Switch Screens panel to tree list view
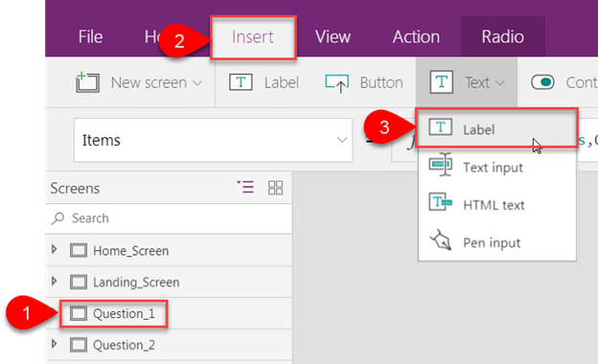598x364 pixels. click(x=245, y=187)
